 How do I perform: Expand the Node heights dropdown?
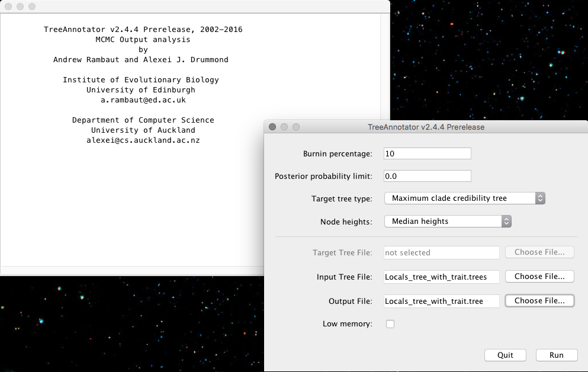(447, 221)
